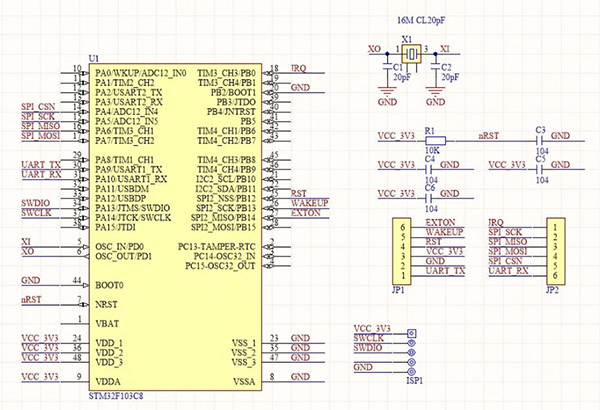This screenshot has height=410, width=600.
Task: Click the VBAT pin on U1
Action: click(x=108, y=321)
